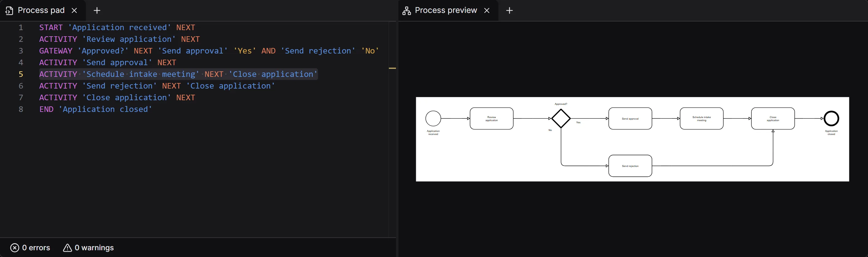This screenshot has width=868, height=257.
Task: Click the yellow marker in the editor scrollbar
Action: (393, 68)
